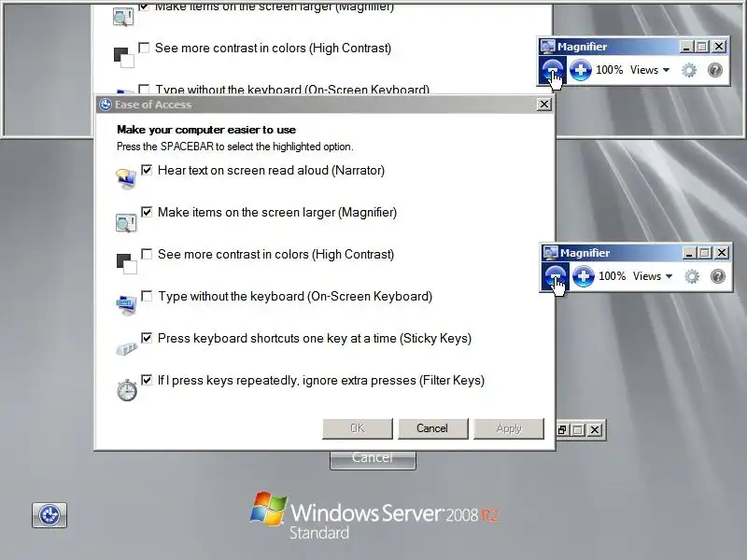Click the Narrator monitor icon
The width and height of the screenshot is (747, 560).
click(126, 178)
